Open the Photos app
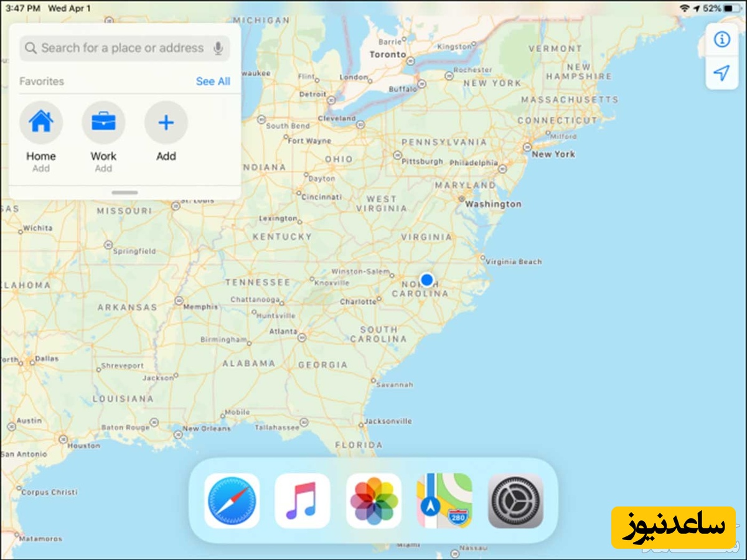The height and width of the screenshot is (560, 747). [x=374, y=502]
